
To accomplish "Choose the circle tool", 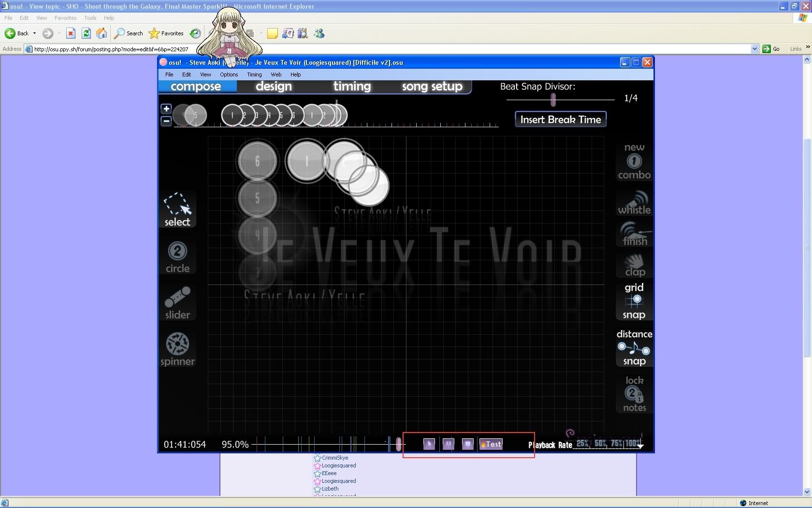I will [177, 257].
